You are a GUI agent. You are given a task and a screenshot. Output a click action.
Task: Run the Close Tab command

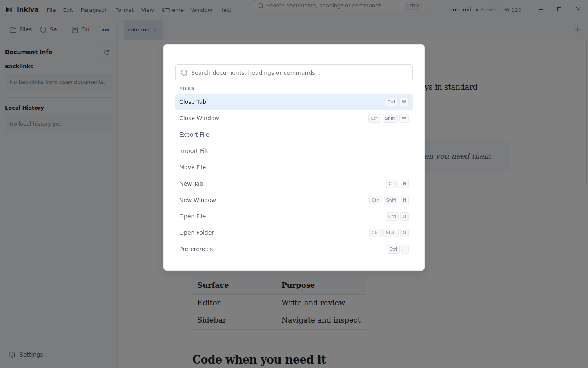294,102
